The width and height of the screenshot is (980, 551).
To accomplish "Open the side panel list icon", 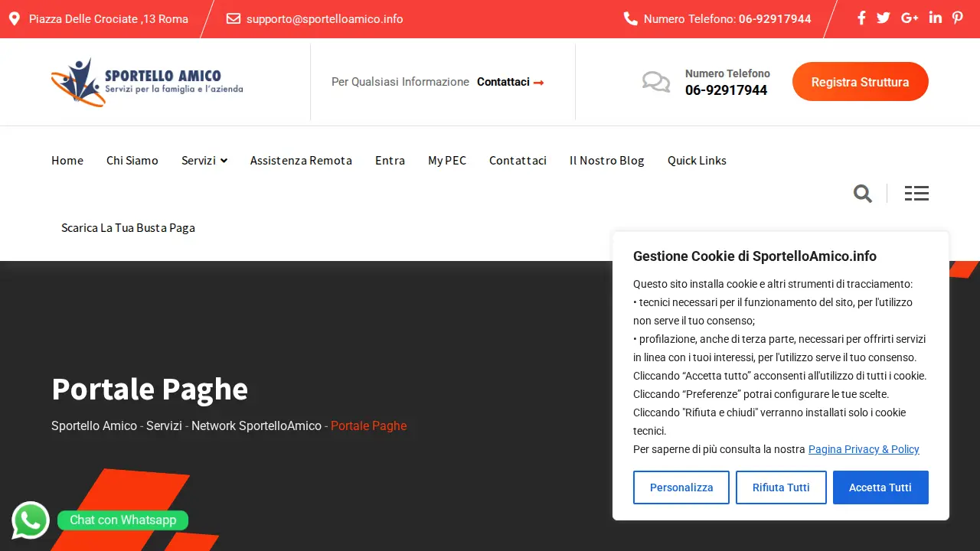I will coord(916,194).
